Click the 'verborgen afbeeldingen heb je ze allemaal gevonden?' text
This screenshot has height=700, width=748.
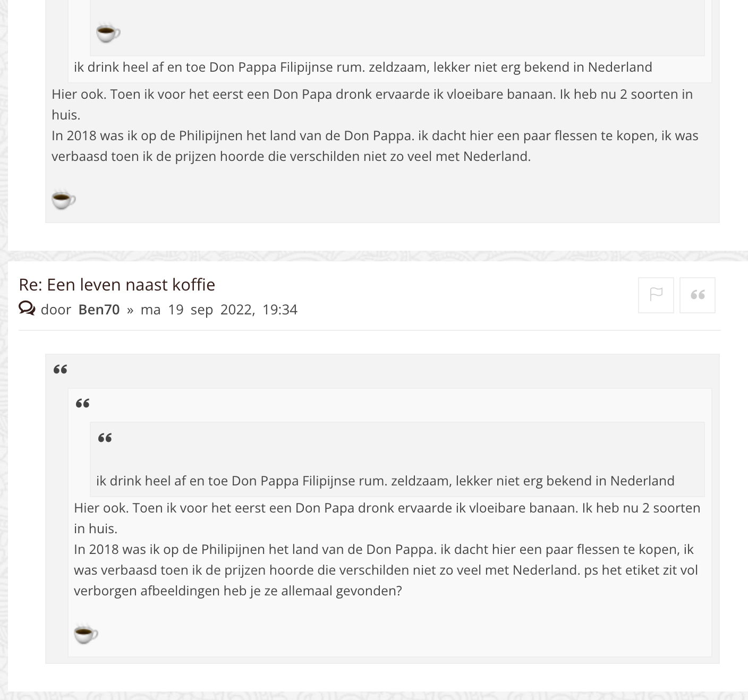coord(237,591)
